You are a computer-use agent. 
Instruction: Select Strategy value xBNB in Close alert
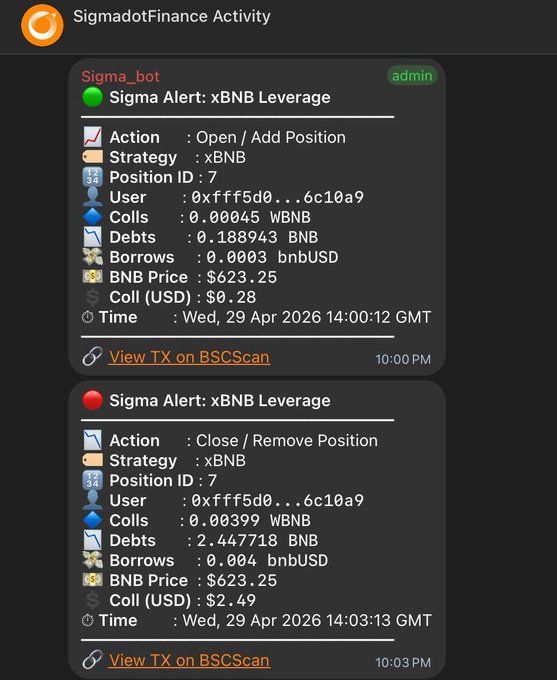tap(225, 461)
